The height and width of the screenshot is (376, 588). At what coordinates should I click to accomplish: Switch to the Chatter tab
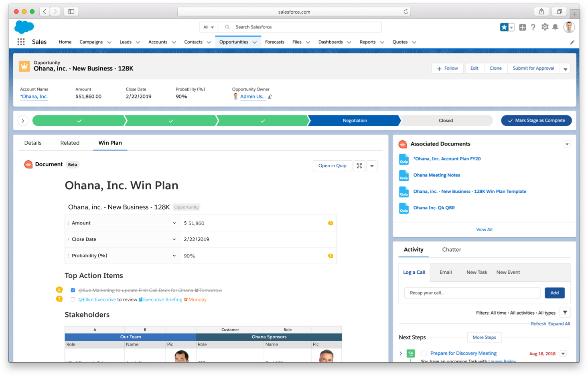(451, 249)
